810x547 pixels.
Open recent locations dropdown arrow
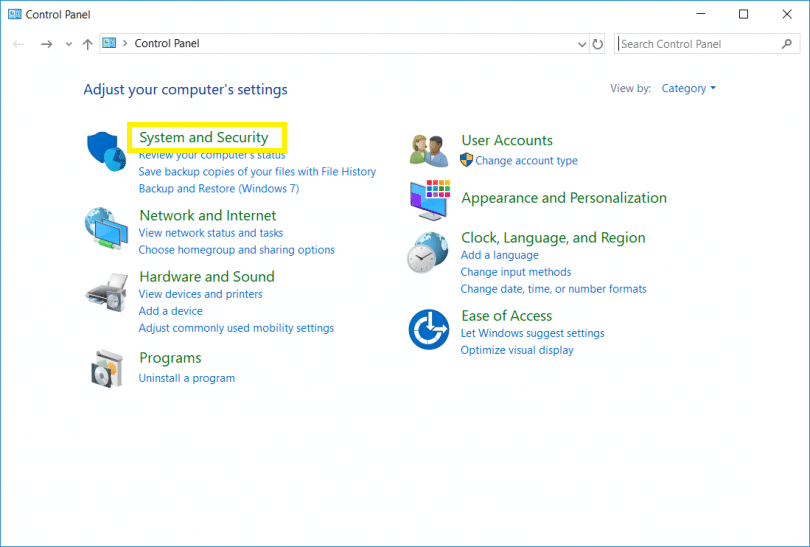[x=69, y=44]
